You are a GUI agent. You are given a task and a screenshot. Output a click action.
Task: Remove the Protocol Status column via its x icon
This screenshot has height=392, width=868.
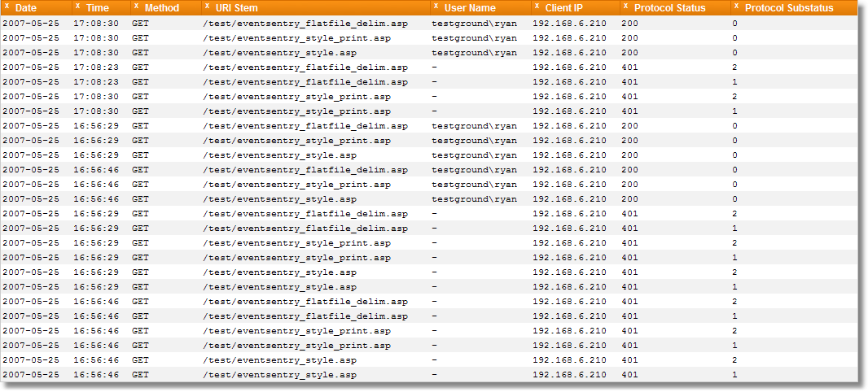[x=625, y=6]
